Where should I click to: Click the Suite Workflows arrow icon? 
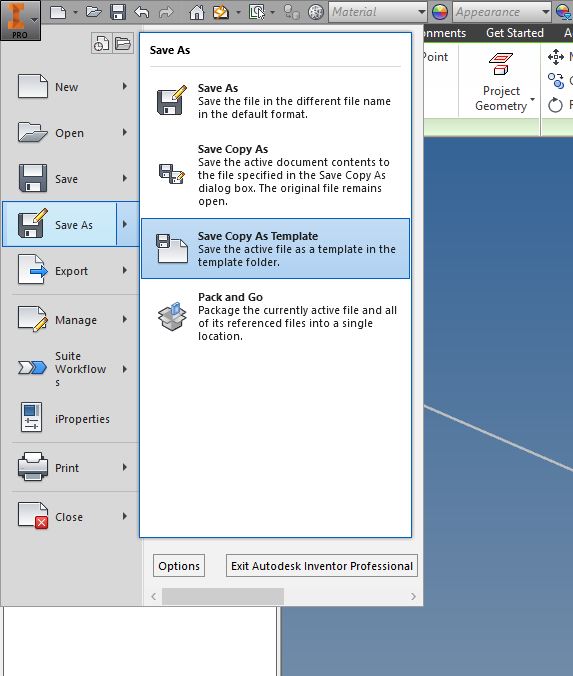tap(32, 367)
